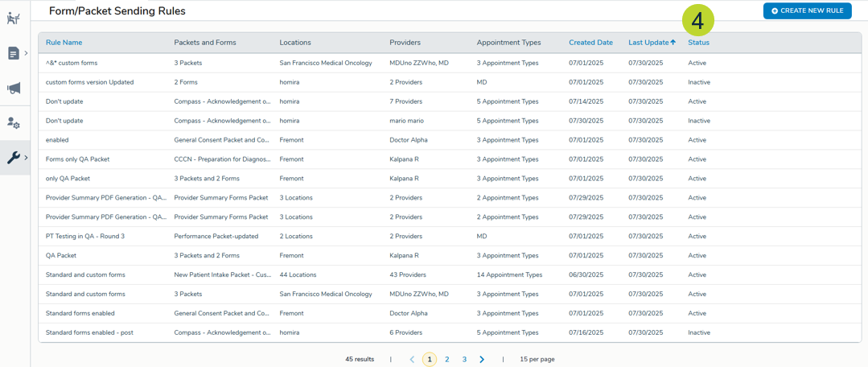This screenshot has height=367, width=868.
Task: Open the megaphone announcements icon
Action: pyautogui.click(x=14, y=88)
